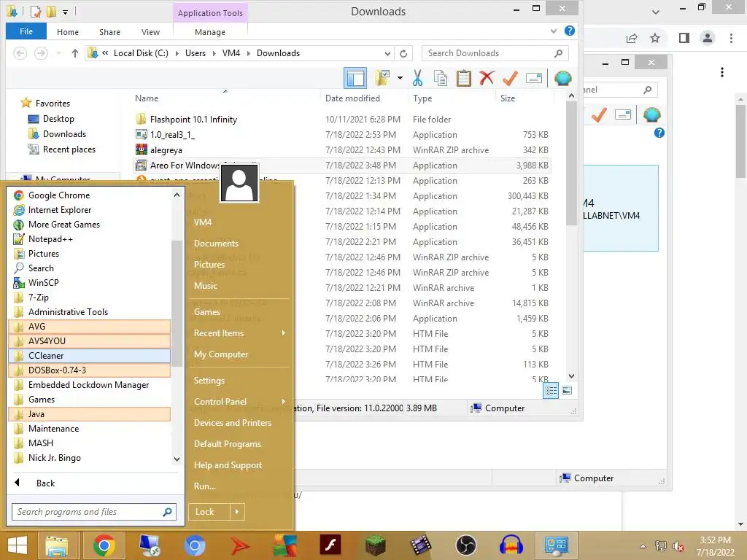Switch to details view icon in Downloads
Image resolution: width=747 pixels, height=560 pixels.
pyautogui.click(x=551, y=391)
